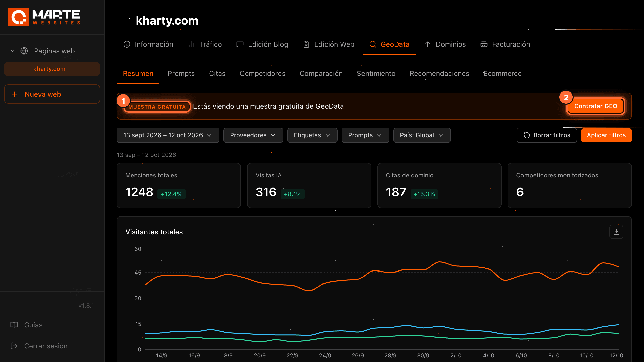The height and width of the screenshot is (362, 644).
Task: Click the Información info icon
Action: tap(127, 44)
